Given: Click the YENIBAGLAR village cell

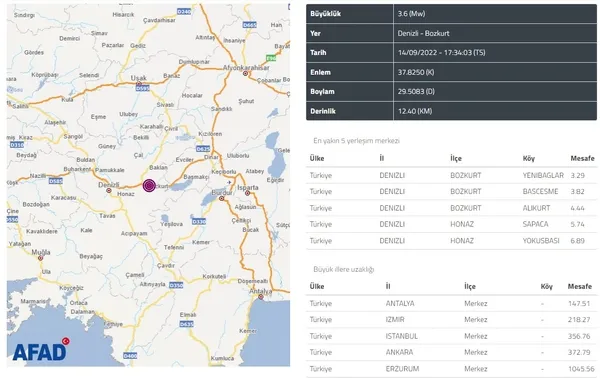Looking at the screenshot, I should pyautogui.click(x=543, y=176).
